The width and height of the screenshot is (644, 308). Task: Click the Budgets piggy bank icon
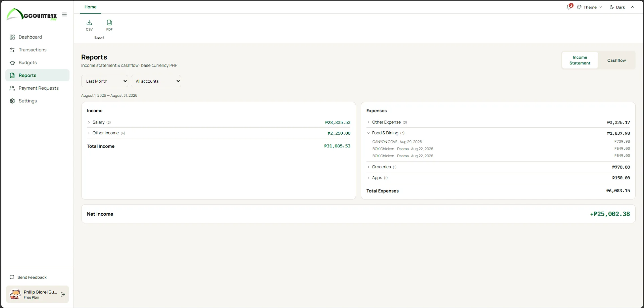click(x=12, y=62)
